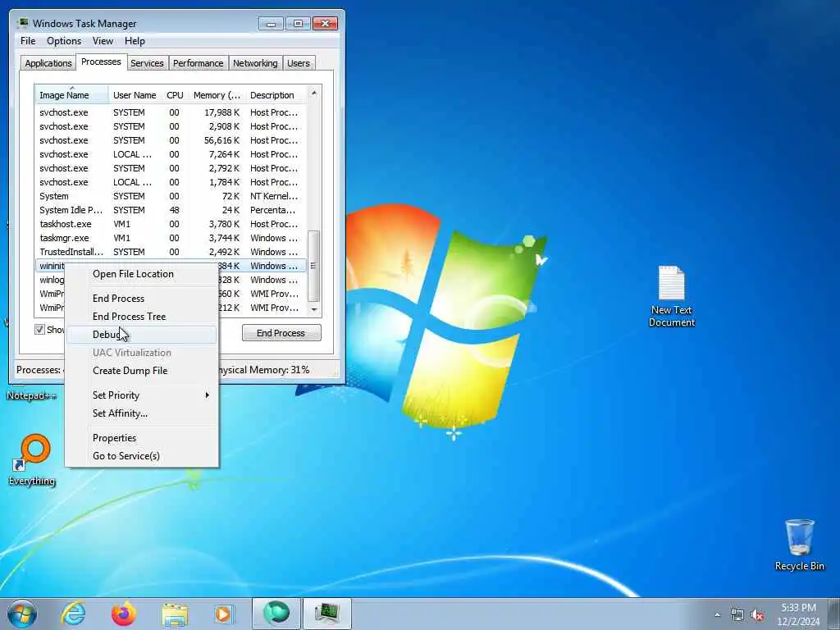Image resolution: width=840 pixels, height=630 pixels.
Task: Click the muted volume tray icon
Action: pos(757,615)
